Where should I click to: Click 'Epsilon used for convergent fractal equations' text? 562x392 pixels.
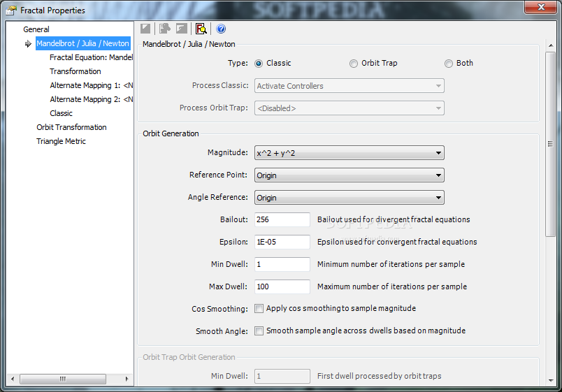point(397,242)
